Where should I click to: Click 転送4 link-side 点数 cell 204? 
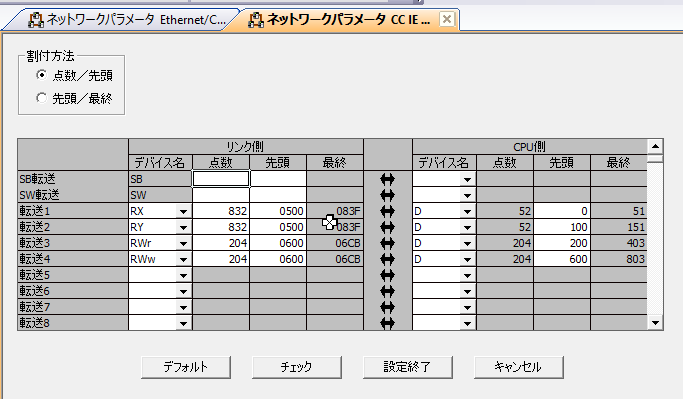click(x=221, y=259)
